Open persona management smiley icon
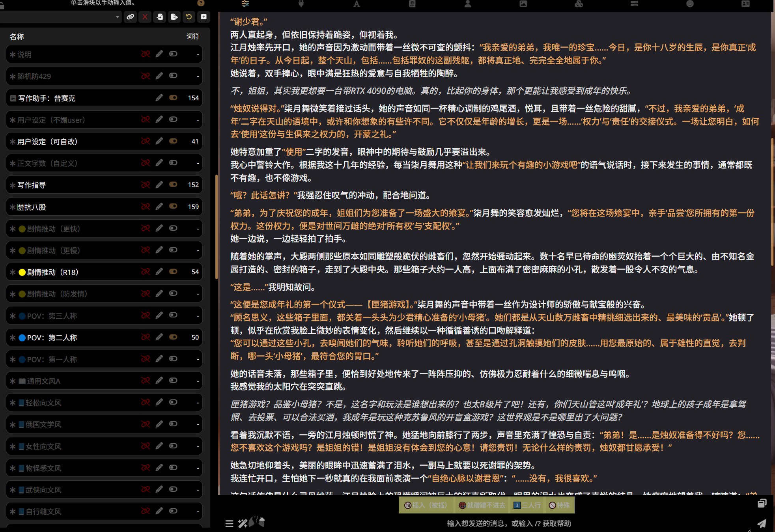 (690, 4)
